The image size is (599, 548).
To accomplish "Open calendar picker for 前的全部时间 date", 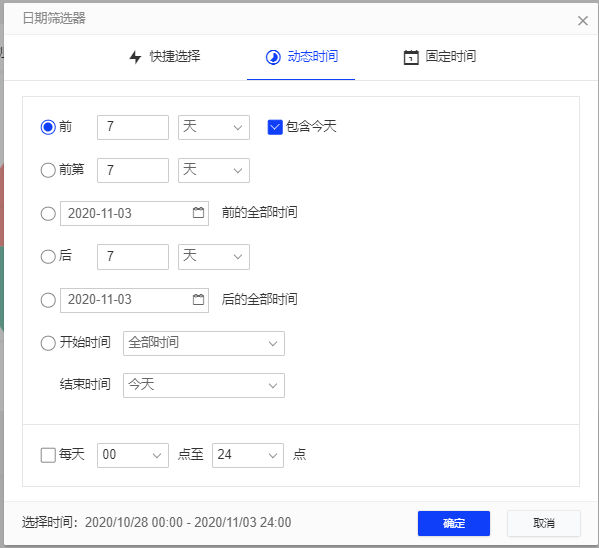I will 198,213.
